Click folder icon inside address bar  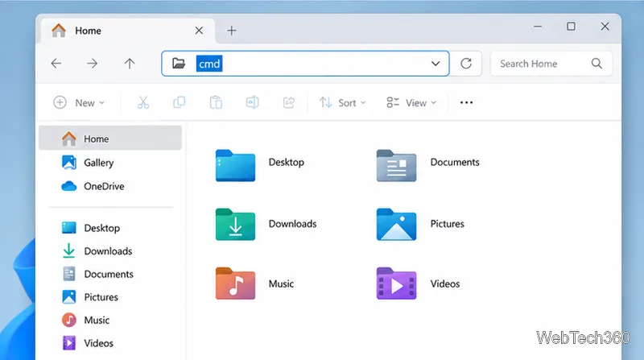178,64
